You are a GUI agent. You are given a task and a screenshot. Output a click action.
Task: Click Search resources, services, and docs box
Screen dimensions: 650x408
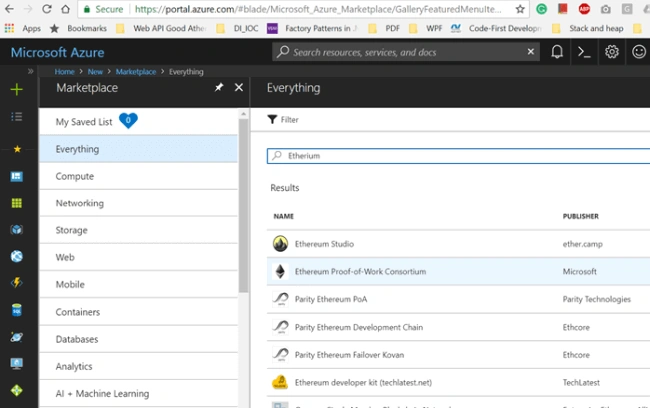(x=405, y=52)
